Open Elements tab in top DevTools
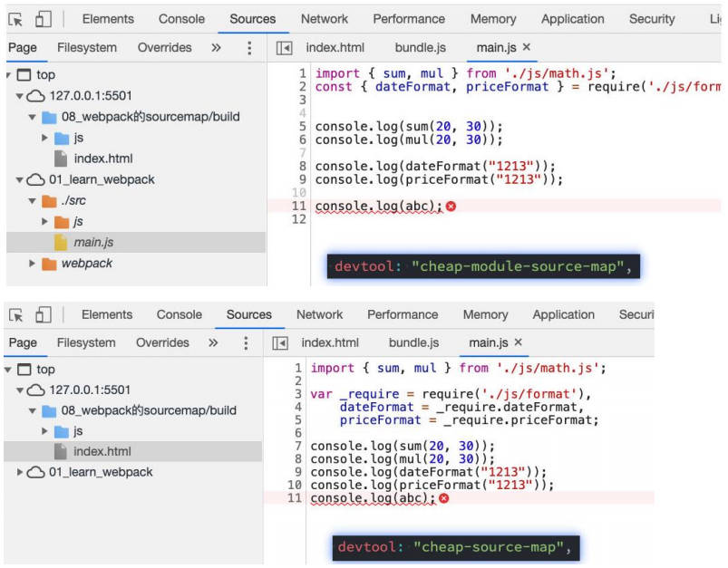Viewport: 728px width, 568px height. click(x=108, y=19)
